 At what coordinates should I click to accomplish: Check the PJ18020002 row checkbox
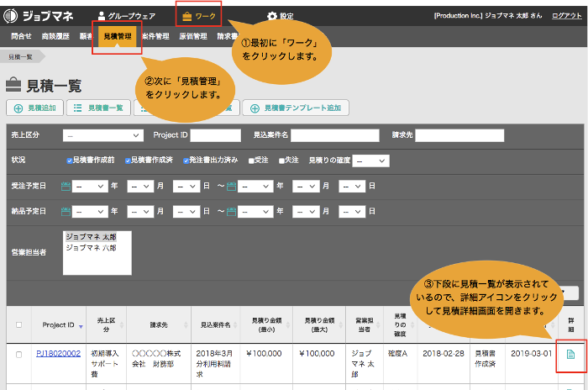[19, 355]
